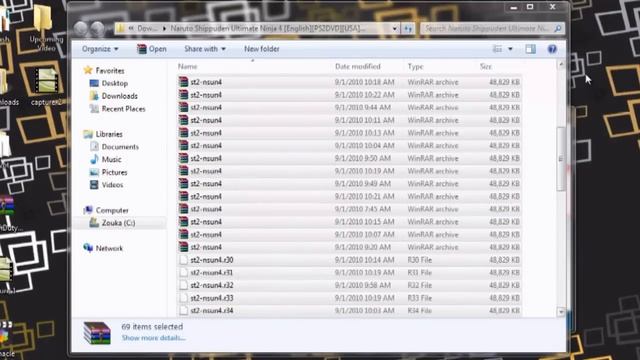The image size is (640, 360).
Task: Open the Organize dropdown menu
Action: coord(100,49)
